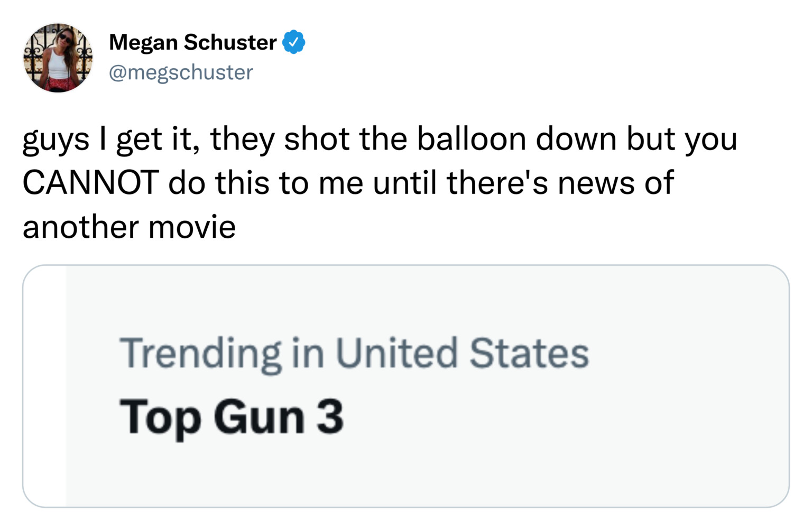Click the word "CANNOT" in the tweet
This screenshot has width=812, height=530.
90,183
